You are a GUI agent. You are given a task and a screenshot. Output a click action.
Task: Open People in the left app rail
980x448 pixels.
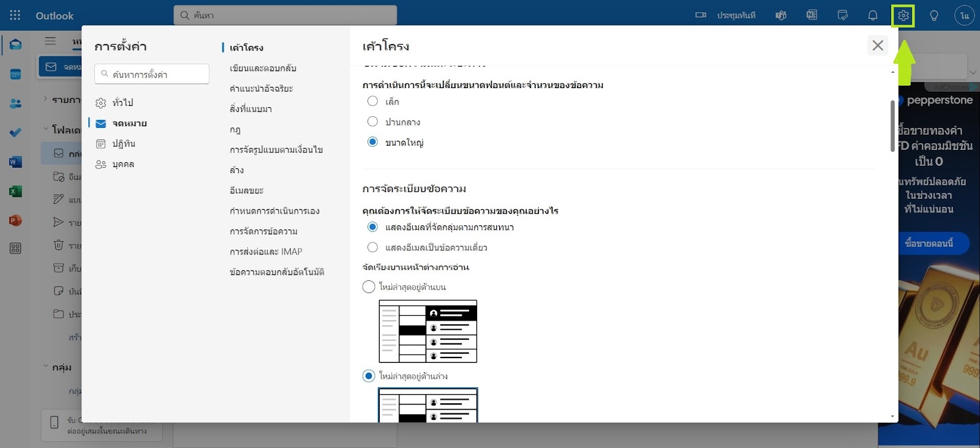(15, 103)
